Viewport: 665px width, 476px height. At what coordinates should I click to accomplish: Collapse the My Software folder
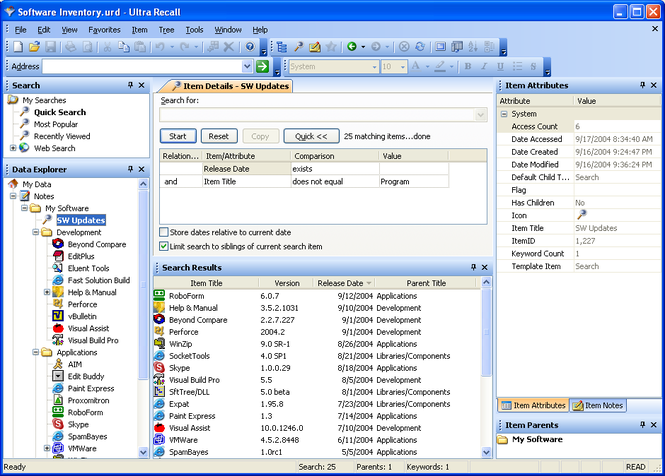coord(24,208)
